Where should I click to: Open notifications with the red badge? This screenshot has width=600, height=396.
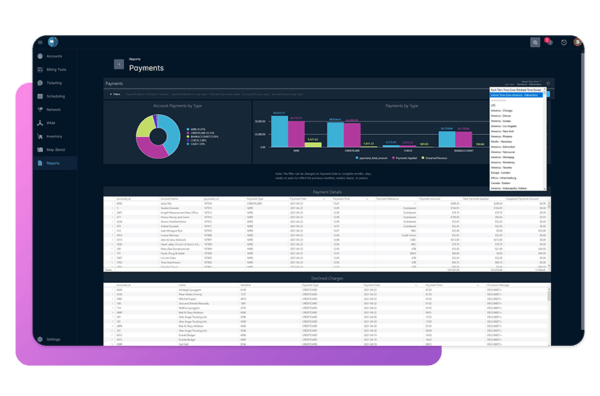point(549,41)
